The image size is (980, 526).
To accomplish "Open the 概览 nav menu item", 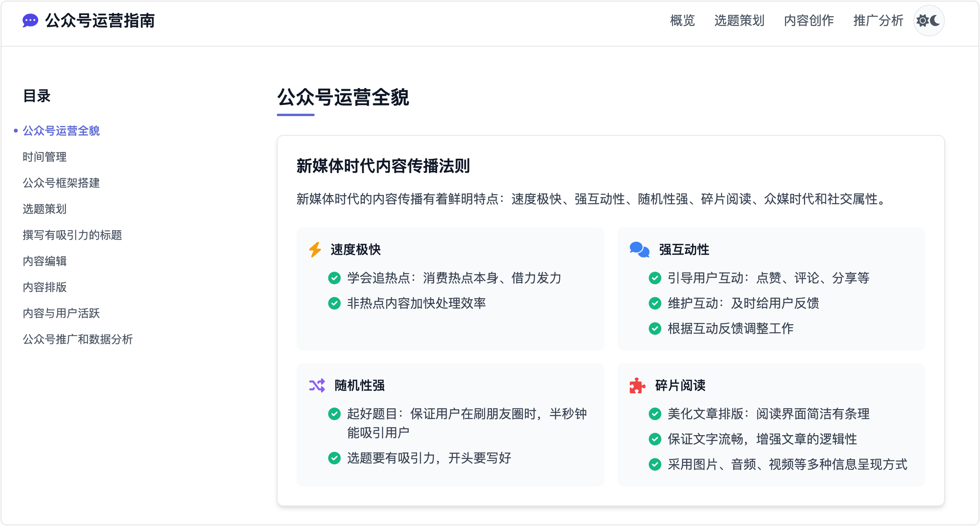I will [682, 21].
